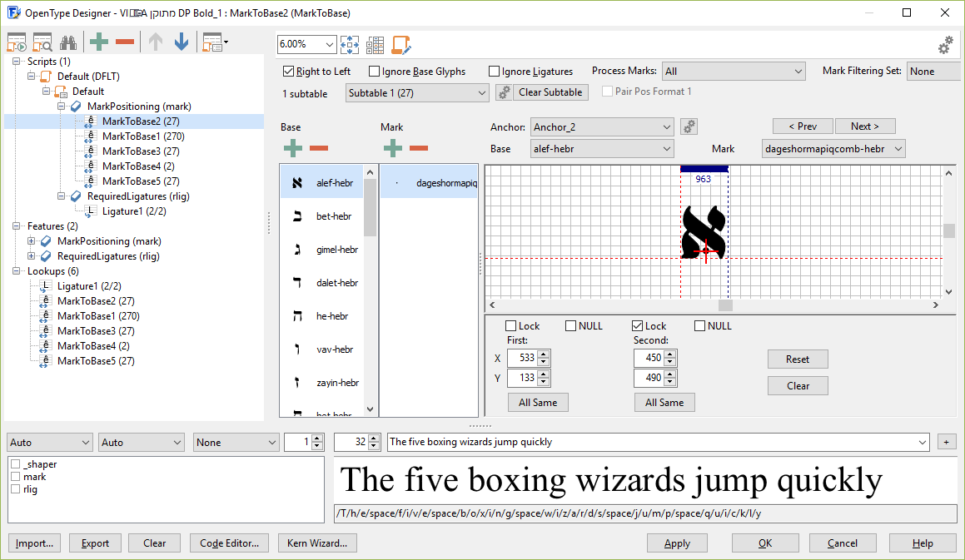Select the bet-hebr base glyph
The image size is (965, 560).
[x=321, y=216]
